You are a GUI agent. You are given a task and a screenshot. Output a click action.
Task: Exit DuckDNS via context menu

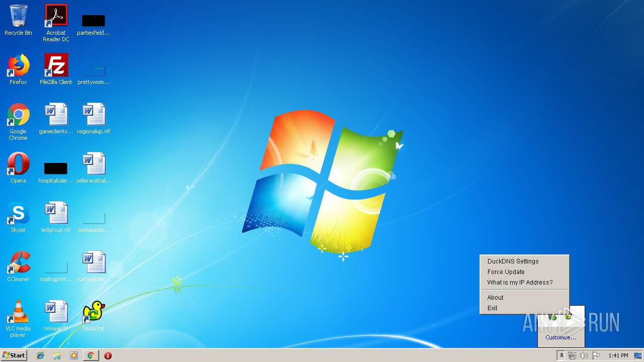click(x=524, y=308)
